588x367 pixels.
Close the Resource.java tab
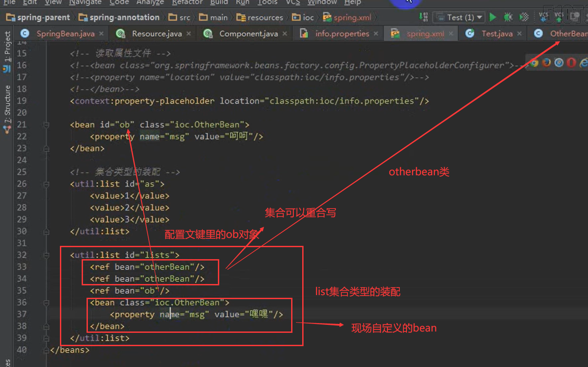tap(189, 34)
